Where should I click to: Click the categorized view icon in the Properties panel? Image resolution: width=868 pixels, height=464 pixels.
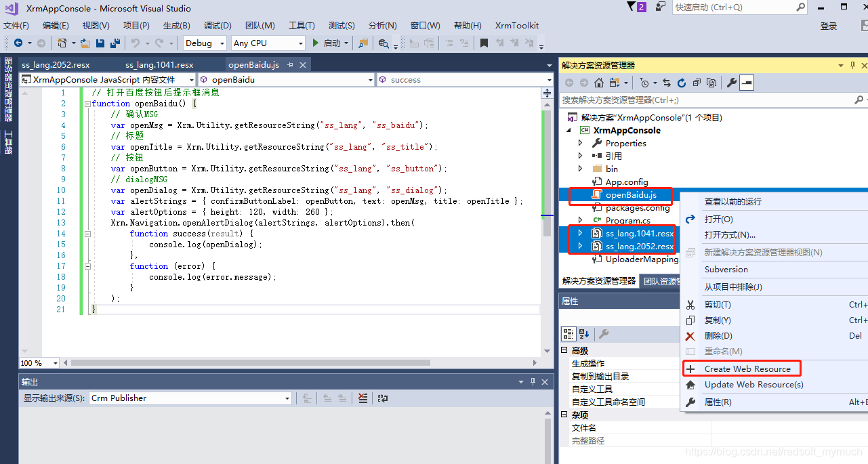tap(569, 334)
